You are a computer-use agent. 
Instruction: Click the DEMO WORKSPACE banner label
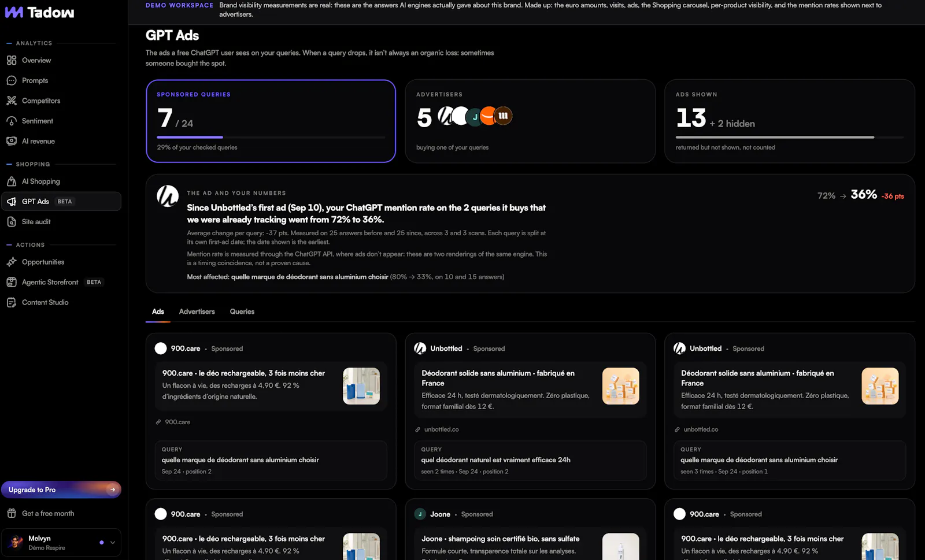point(179,5)
